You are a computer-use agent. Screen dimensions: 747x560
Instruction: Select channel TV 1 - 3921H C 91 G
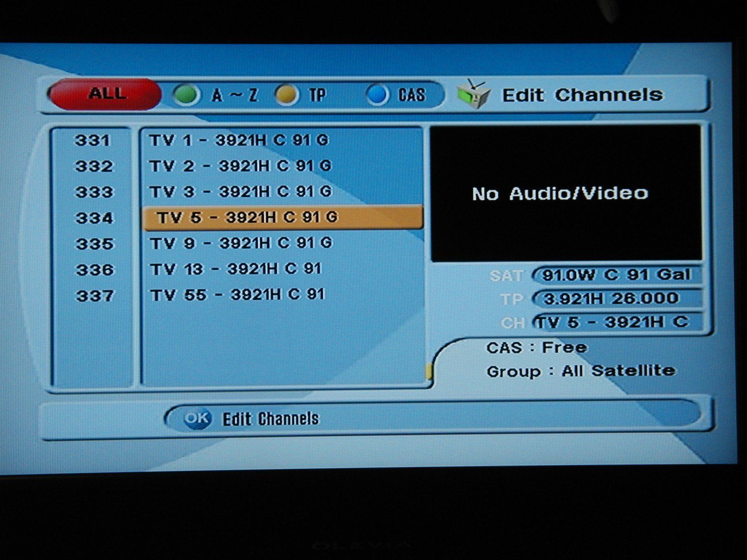239,140
